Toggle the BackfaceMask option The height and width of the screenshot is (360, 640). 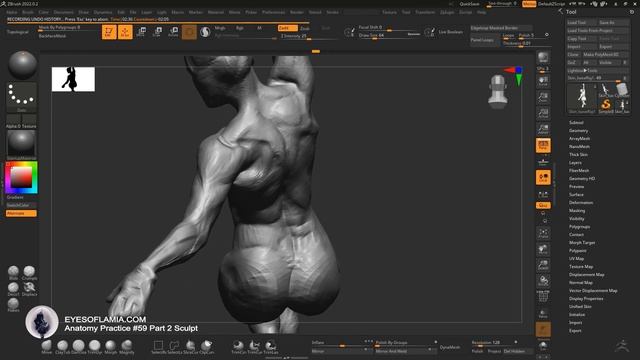52,36
